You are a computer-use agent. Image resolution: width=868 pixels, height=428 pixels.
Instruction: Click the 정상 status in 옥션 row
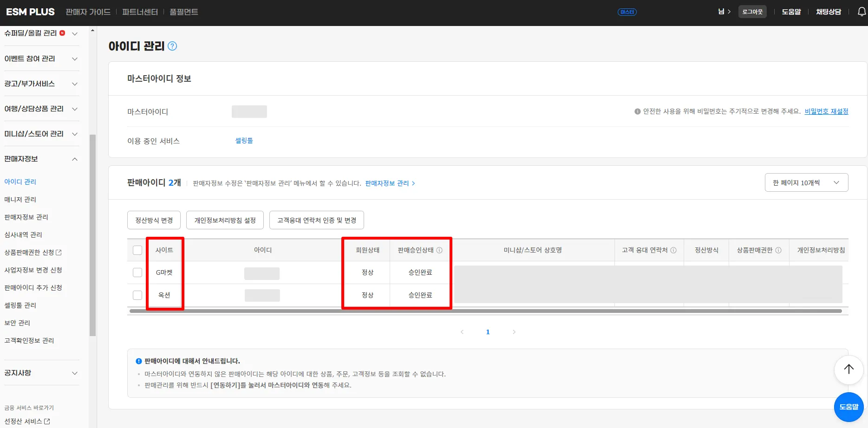368,295
